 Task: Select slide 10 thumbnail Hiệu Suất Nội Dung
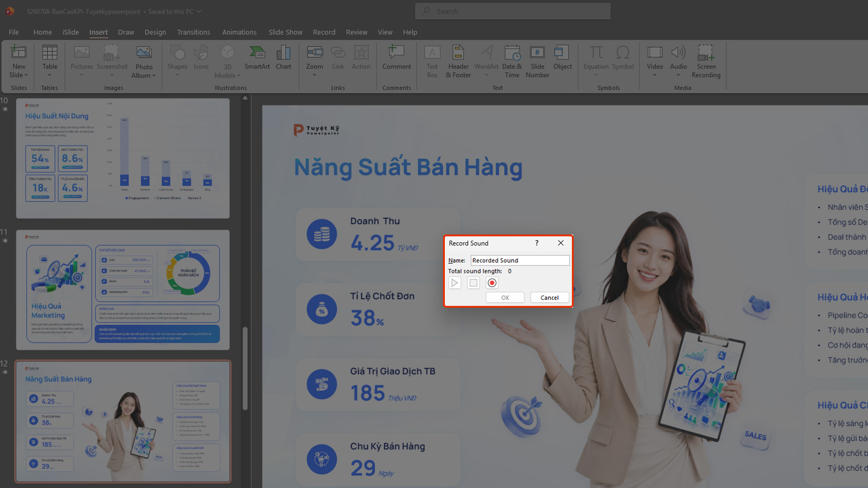tap(123, 159)
